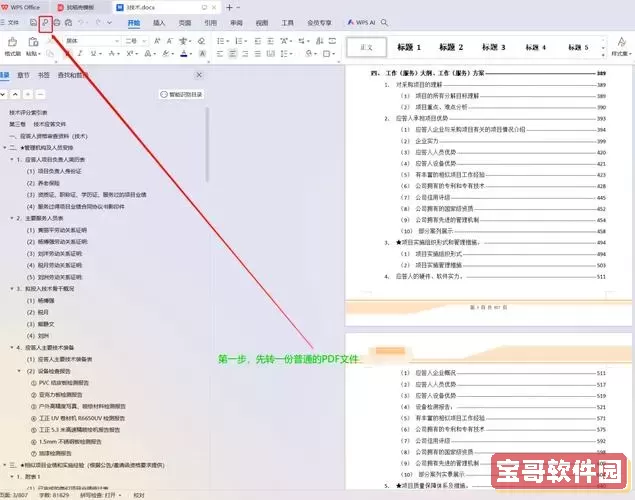Viewport: 635px width, 500px height.
Task: Click the Character Shading A icon
Action: (x=203, y=53)
